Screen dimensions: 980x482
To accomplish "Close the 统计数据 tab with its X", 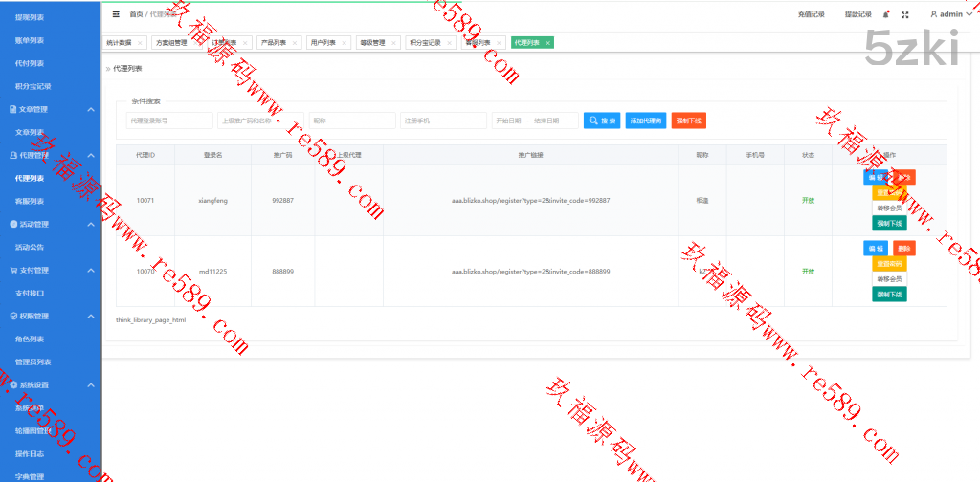I will [140, 43].
